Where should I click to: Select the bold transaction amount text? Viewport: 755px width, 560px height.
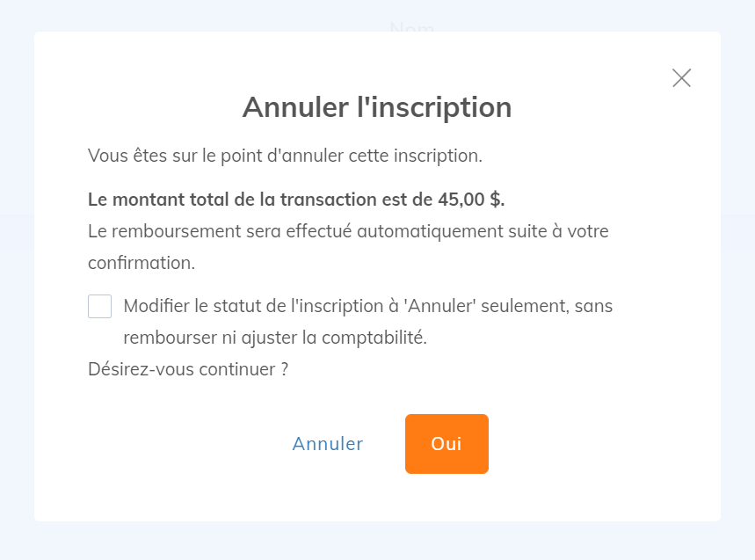point(295,199)
